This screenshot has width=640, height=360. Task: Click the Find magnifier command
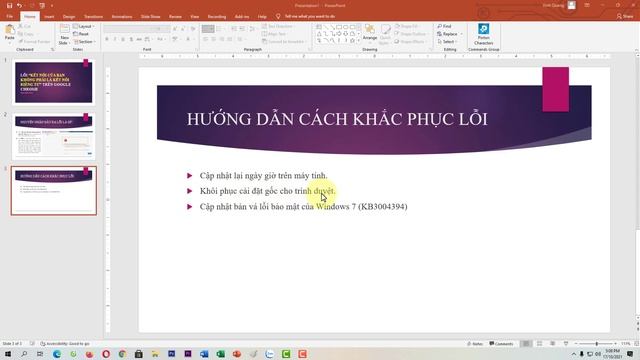click(444, 26)
